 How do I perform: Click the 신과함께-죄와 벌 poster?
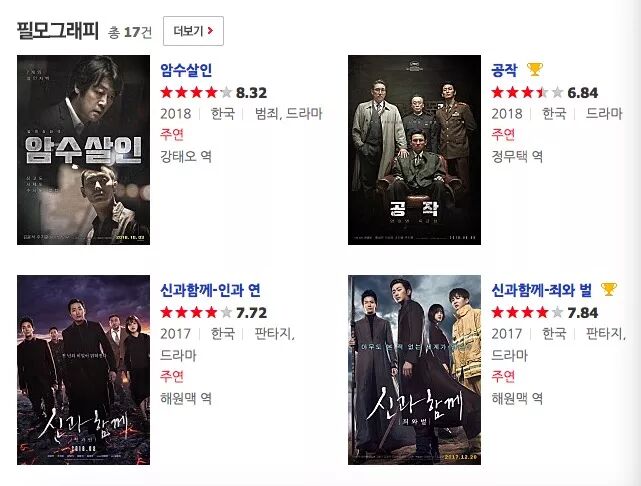(415, 370)
